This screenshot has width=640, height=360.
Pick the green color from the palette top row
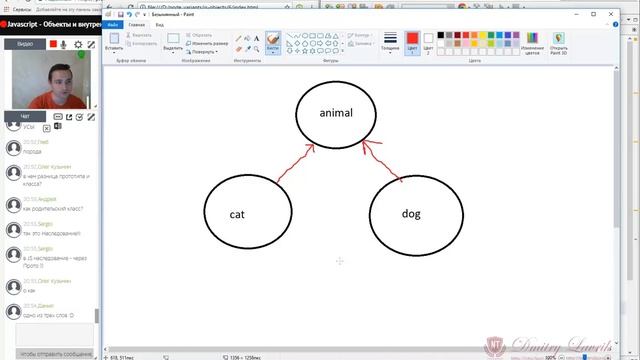pos(491,35)
